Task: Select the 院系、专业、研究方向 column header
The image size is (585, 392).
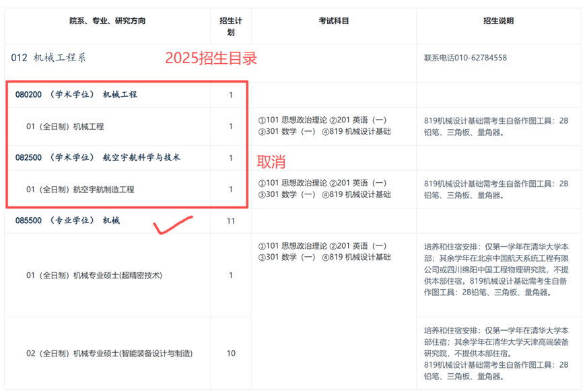Action: (108, 22)
